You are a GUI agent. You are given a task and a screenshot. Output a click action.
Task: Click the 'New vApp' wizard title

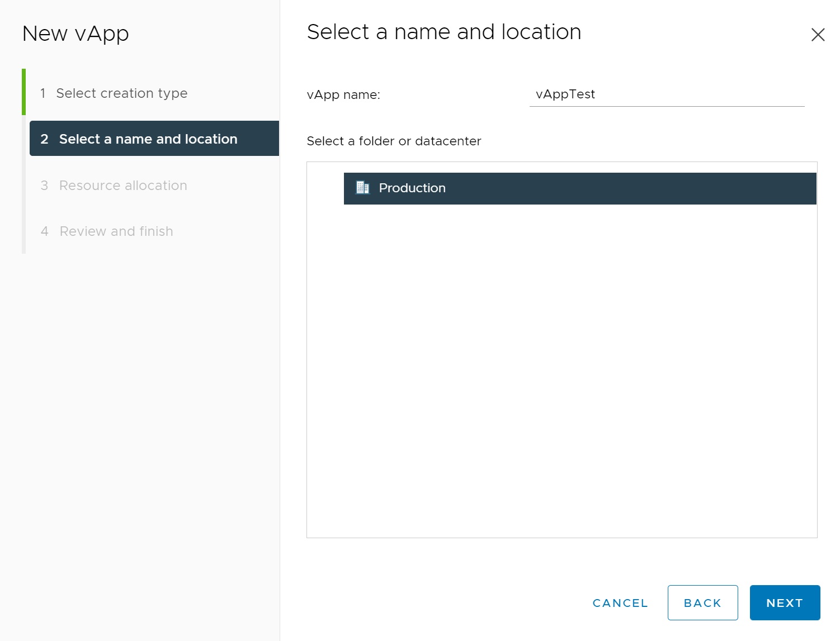tap(75, 34)
